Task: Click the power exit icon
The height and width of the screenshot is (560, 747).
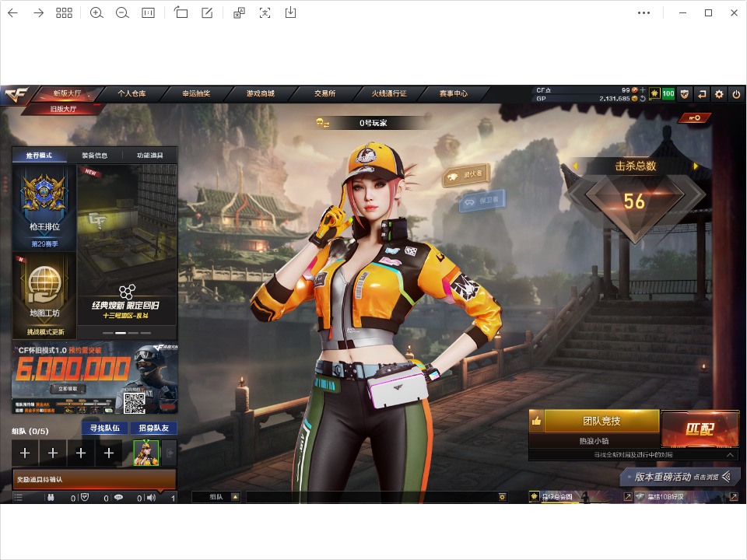Action: (736, 94)
